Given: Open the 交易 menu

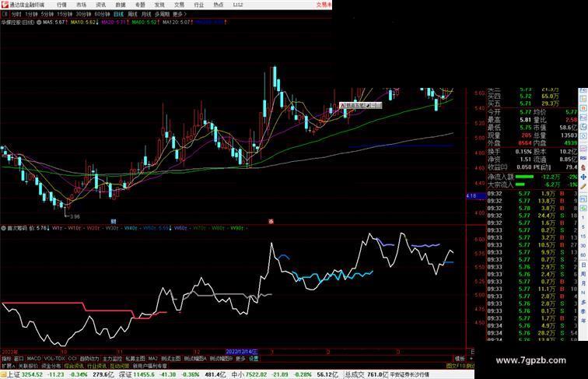Looking at the screenshot, I should [179, 5].
